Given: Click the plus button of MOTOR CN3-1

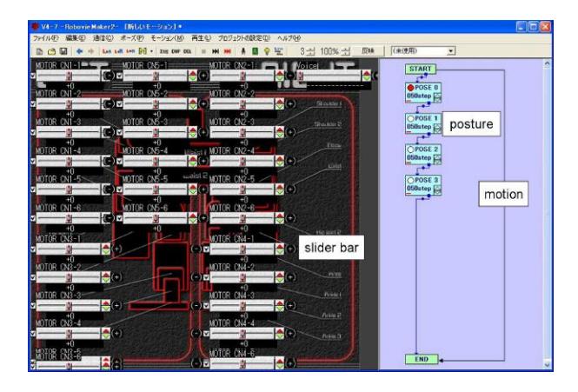Looking at the screenshot, I should (x=116, y=249).
